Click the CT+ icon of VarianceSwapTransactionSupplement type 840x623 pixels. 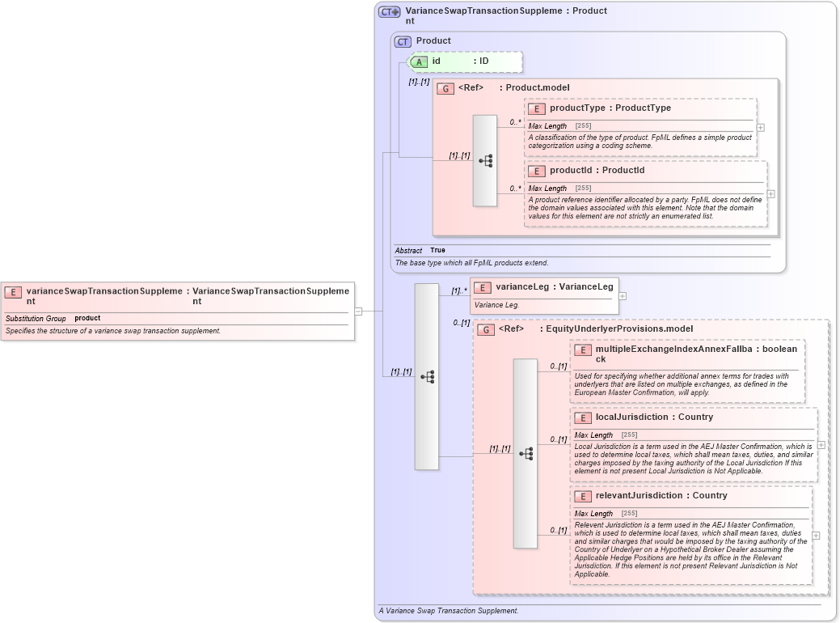tap(390, 12)
